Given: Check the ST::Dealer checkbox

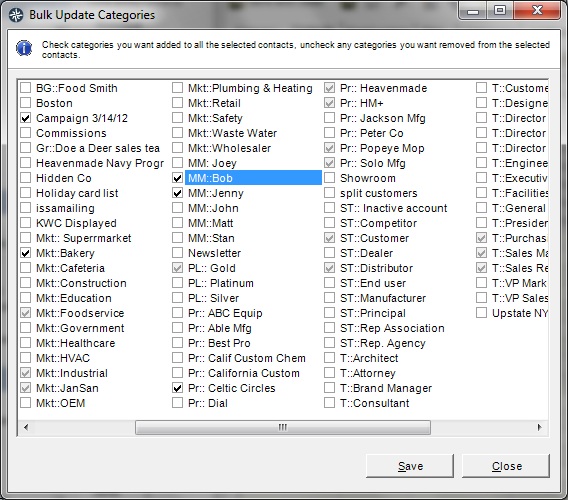Looking at the screenshot, I should pyautogui.click(x=329, y=253).
